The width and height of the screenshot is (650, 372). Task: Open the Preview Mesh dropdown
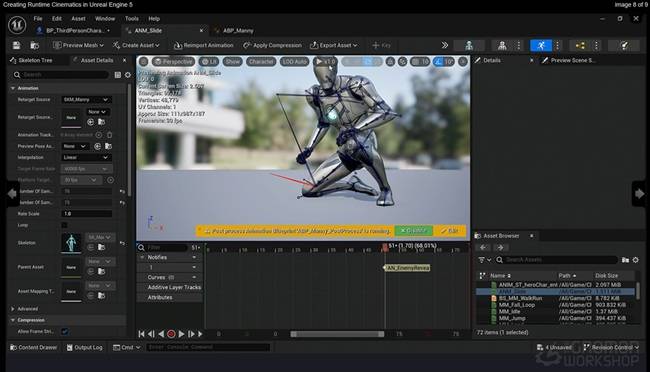tap(78, 45)
